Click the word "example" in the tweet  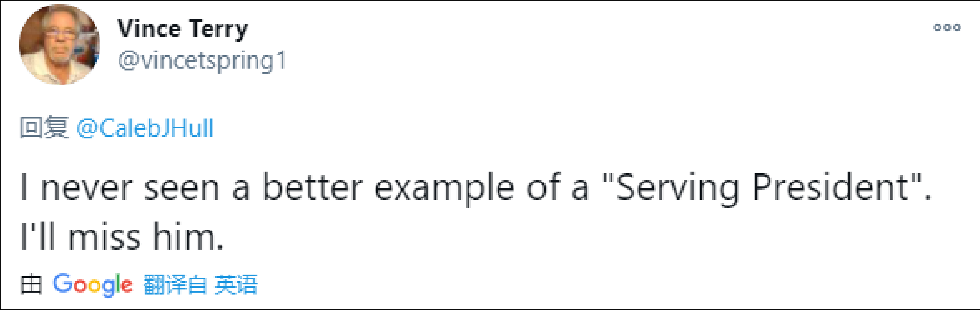click(444, 187)
